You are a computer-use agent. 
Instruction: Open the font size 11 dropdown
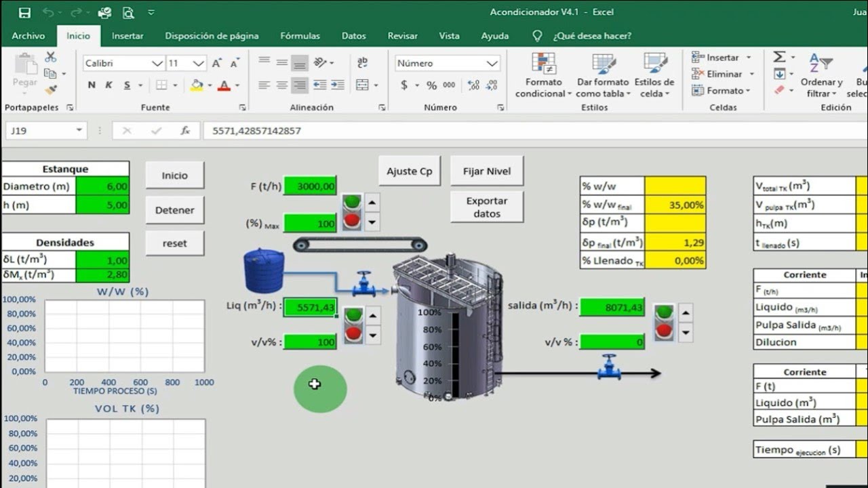click(199, 63)
